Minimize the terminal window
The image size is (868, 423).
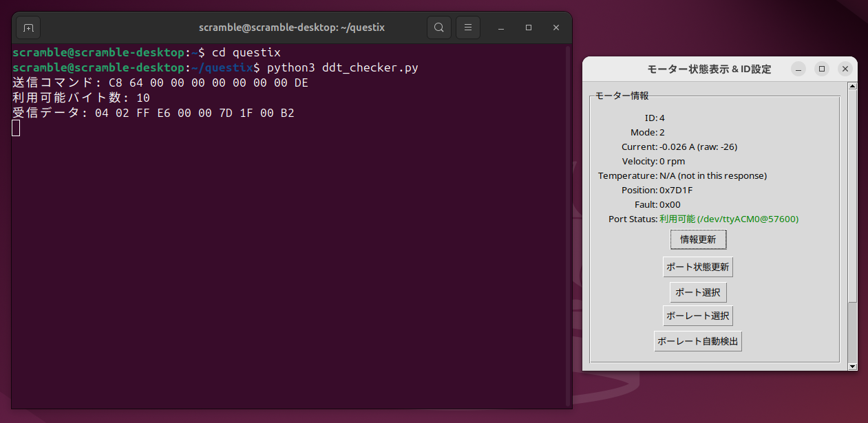(501, 28)
